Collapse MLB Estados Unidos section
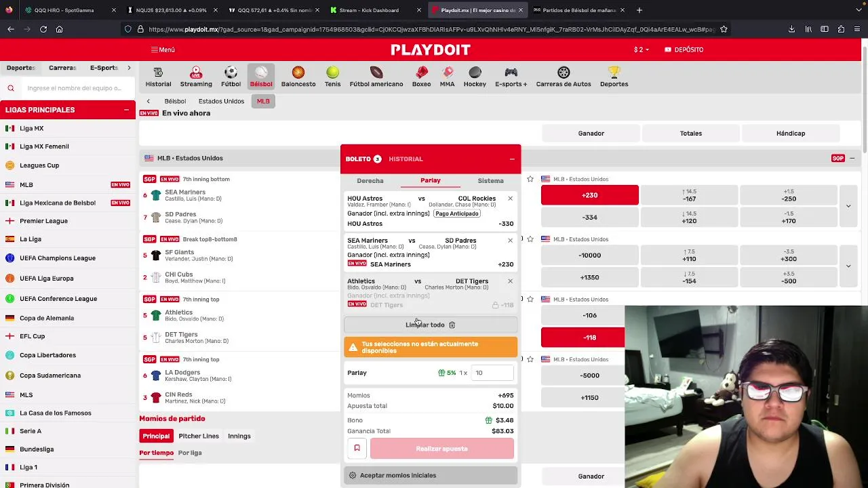This screenshot has height=488, width=868. [x=852, y=158]
